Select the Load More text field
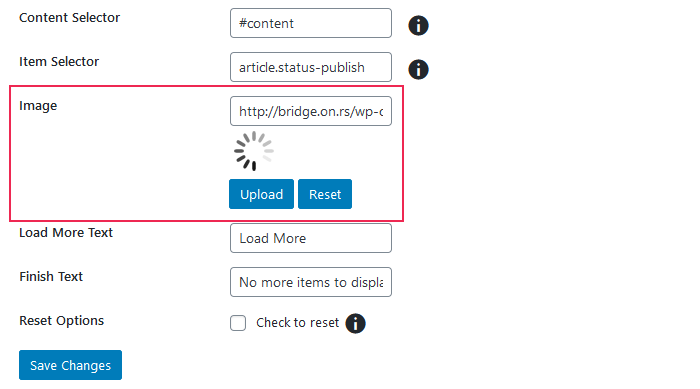The height and width of the screenshot is (389, 700). click(311, 238)
